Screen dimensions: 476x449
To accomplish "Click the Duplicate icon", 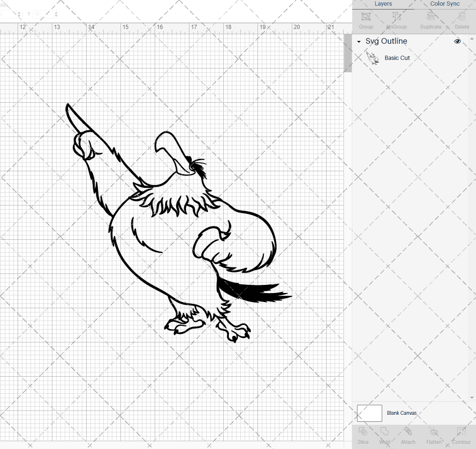I will pos(431,20).
